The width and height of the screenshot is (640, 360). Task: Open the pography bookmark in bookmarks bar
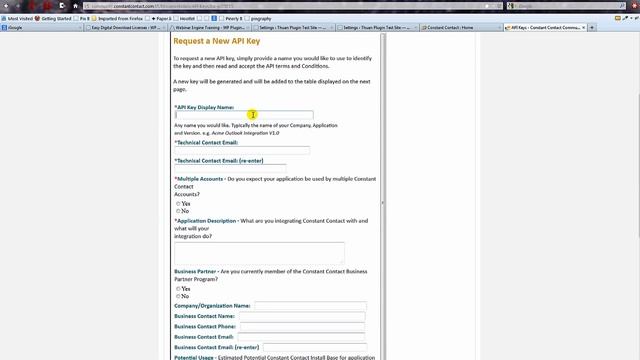258,18
